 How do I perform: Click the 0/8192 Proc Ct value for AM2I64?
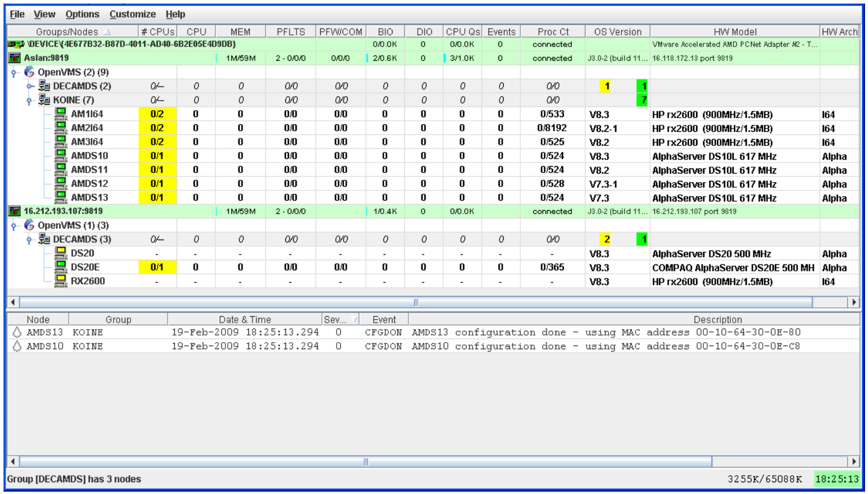pyautogui.click(x=552, y=128)
